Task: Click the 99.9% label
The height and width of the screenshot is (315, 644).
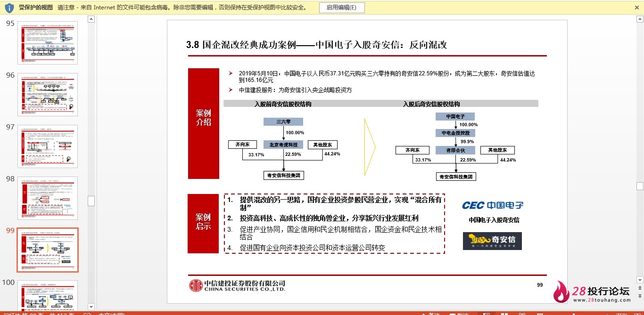Action: tap(467, 142)
